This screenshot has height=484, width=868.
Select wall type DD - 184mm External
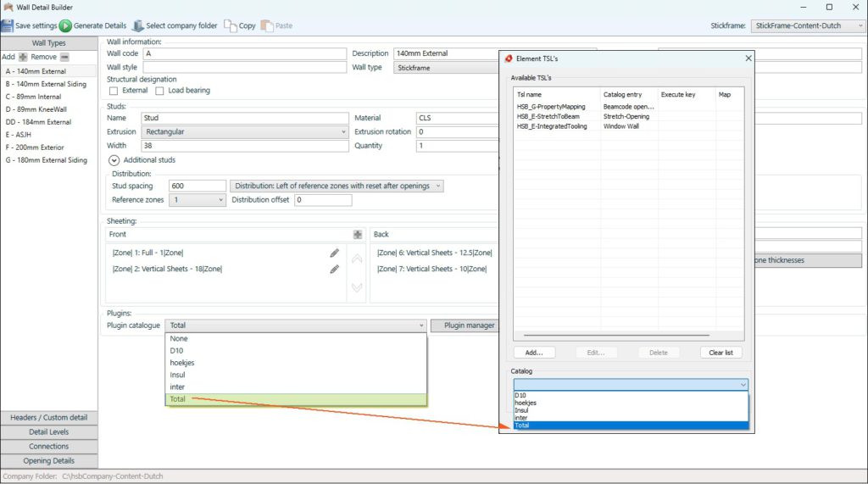click(38, 122)
